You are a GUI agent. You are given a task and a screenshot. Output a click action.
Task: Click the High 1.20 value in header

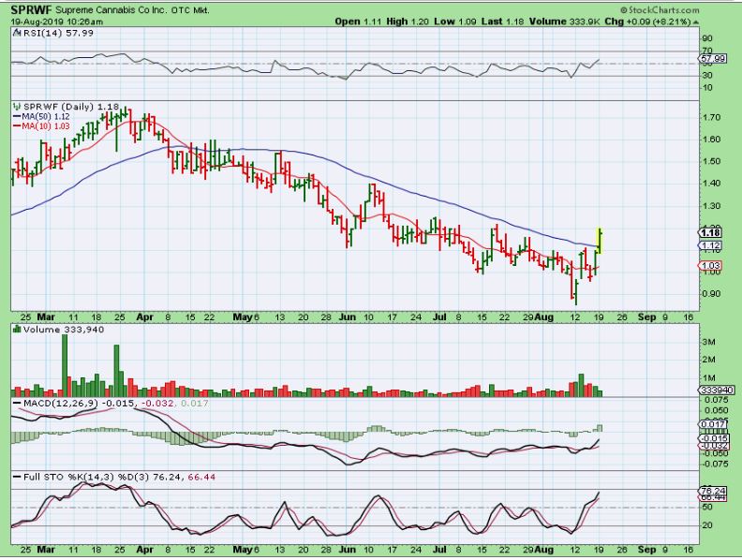click(408, 22)
